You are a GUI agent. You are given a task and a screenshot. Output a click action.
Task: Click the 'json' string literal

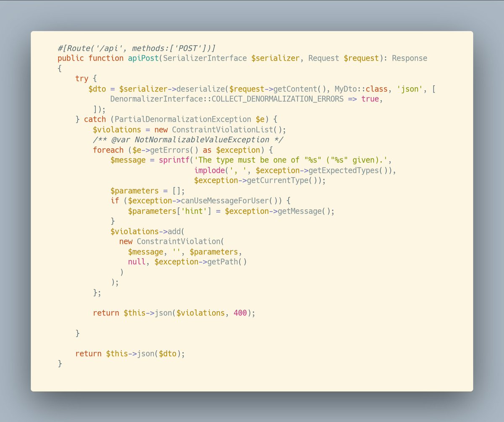click(410, 89)
